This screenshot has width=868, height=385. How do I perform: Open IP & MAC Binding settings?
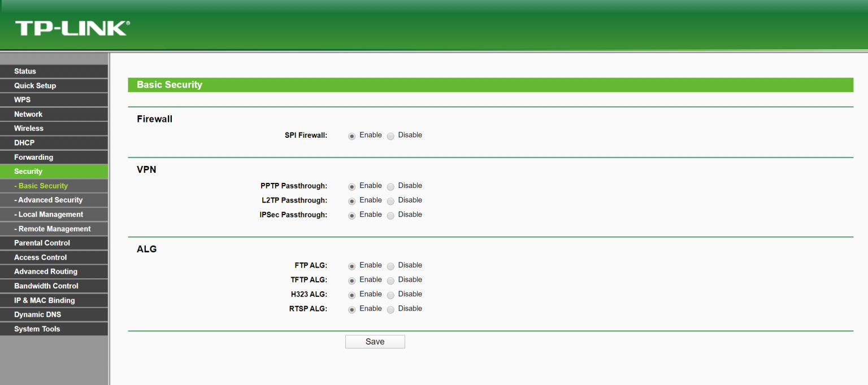(45, 300)
